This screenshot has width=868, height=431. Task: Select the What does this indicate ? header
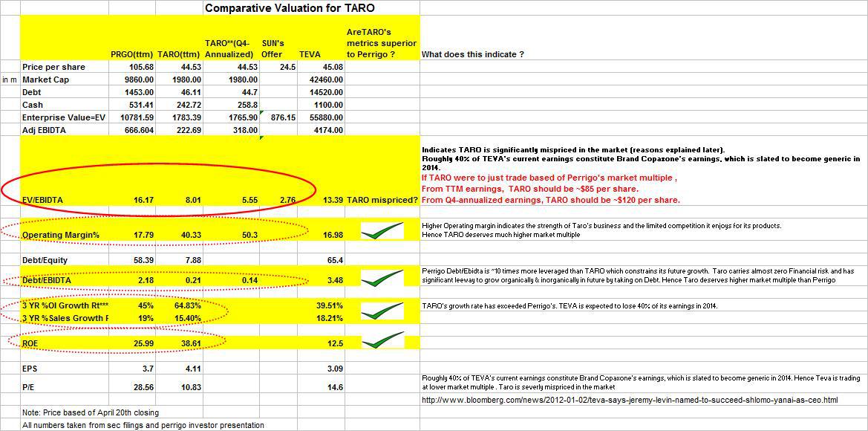point(473,54)
